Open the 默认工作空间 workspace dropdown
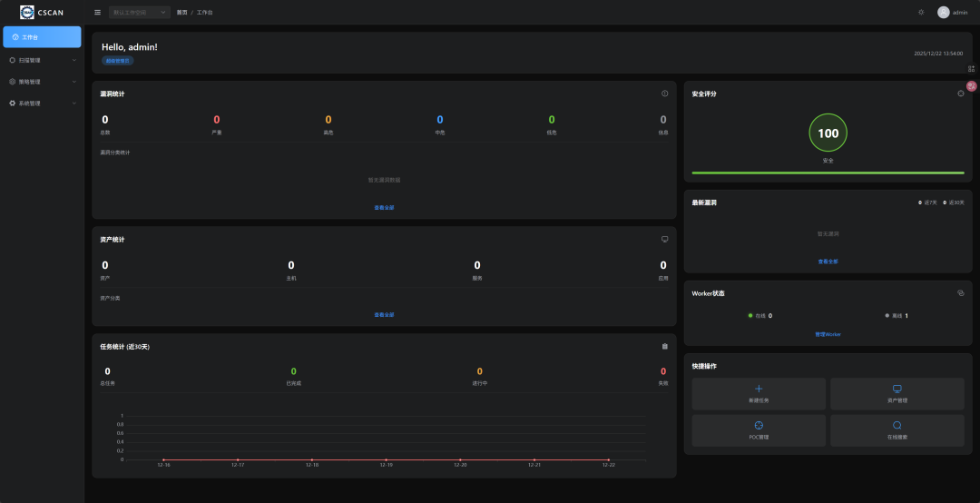Screen dimensions: 980x503 click(140, 13)
